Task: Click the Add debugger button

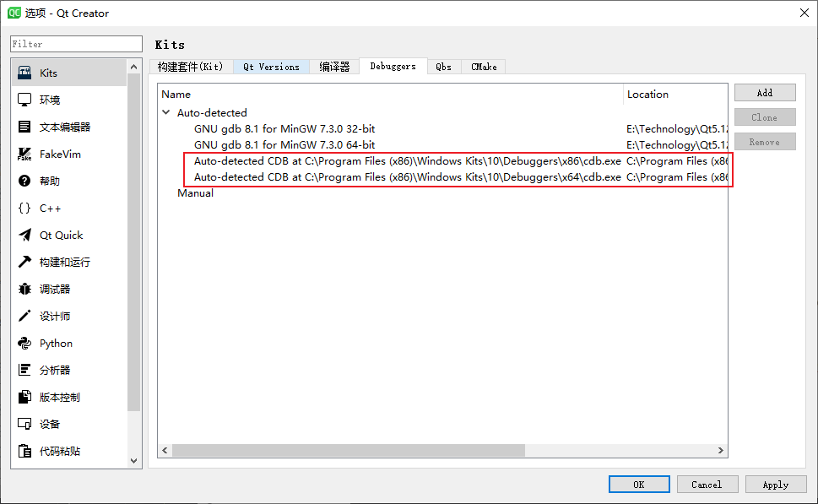Action: [765, 93]
